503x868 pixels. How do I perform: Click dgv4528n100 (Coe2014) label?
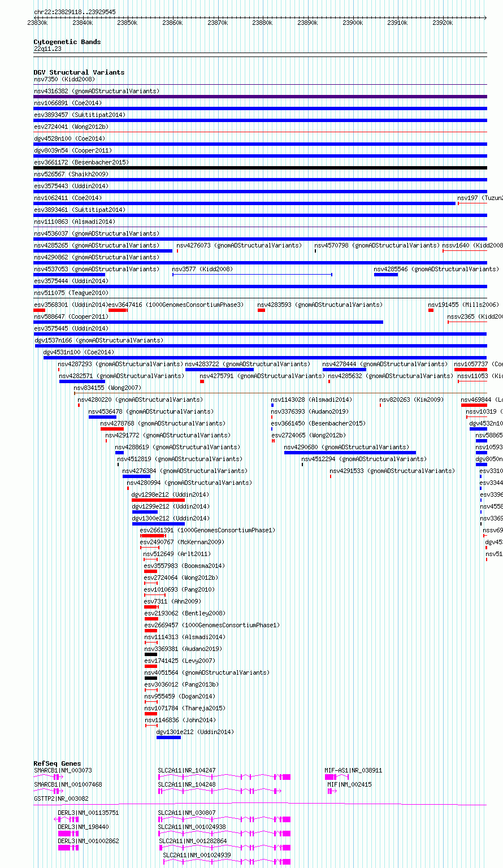70,139
